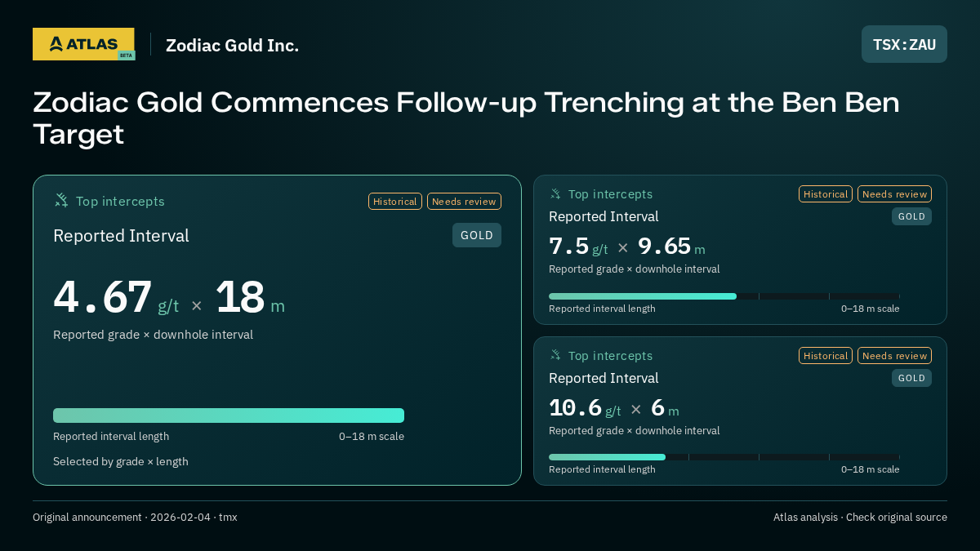This screenshot has width=980, height=551.
Task: Click the Historical tag in the 4.67 g/t card
Action: point(395,201)
